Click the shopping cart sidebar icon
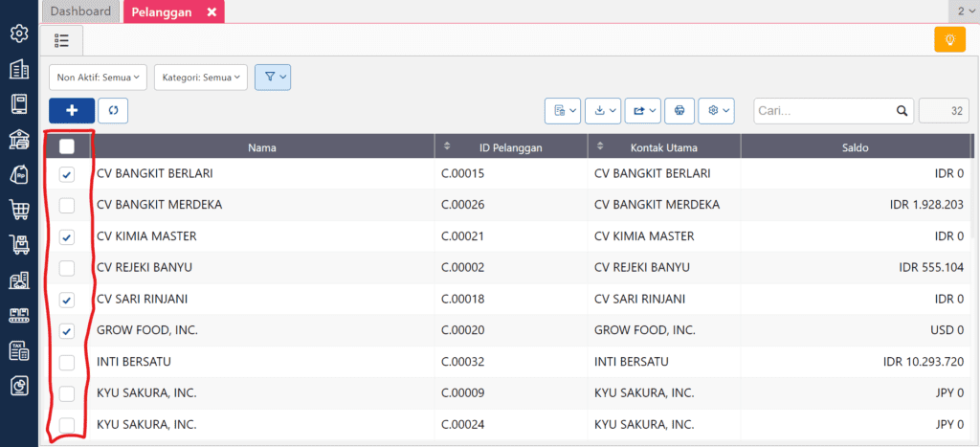This screenshot has width=980, height=447. coord(18,210)
